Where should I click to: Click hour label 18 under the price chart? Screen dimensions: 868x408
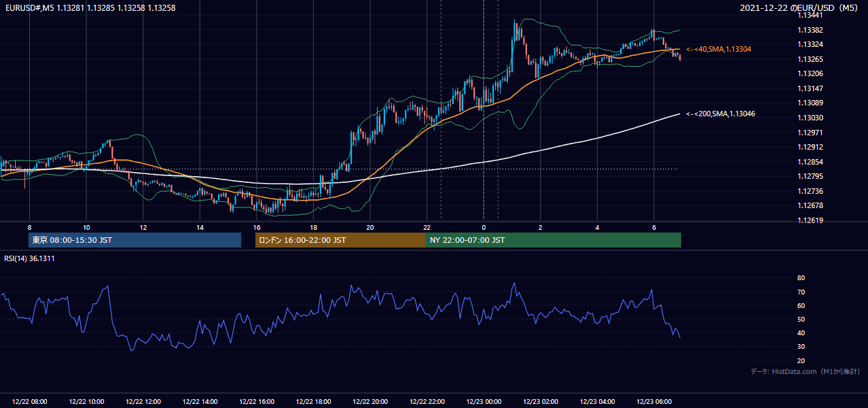313,227
